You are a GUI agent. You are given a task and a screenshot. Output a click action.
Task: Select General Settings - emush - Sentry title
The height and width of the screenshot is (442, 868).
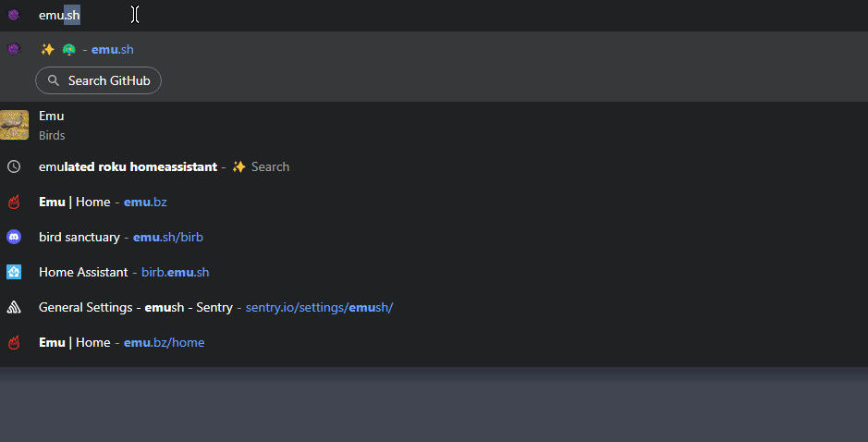[136, 307]
